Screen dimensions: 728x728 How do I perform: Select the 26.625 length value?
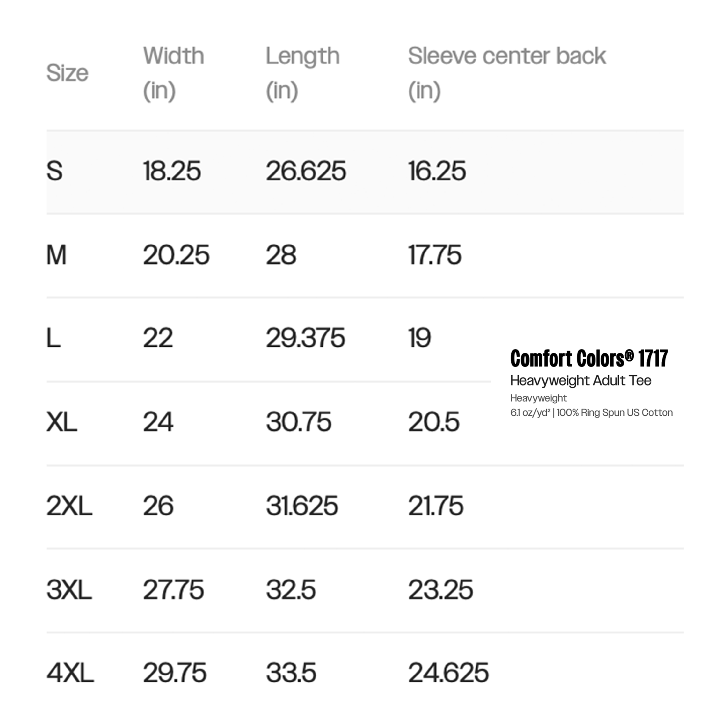(306, 171)
